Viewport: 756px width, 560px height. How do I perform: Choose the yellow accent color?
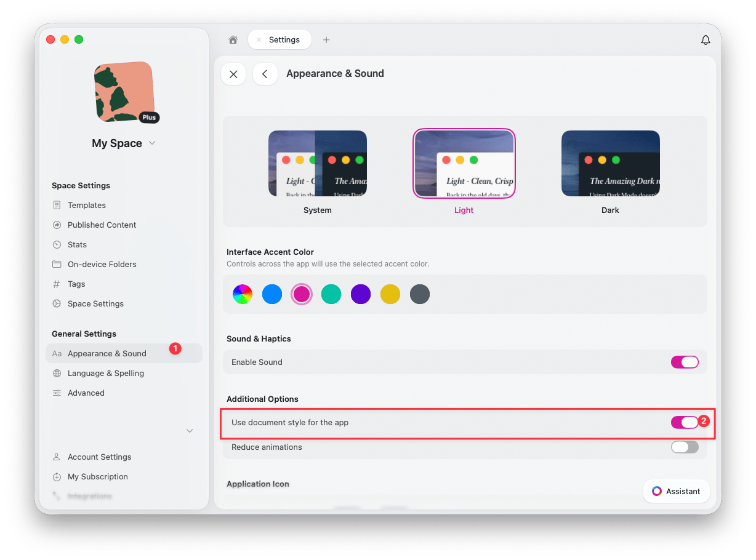tap(390, 294)
